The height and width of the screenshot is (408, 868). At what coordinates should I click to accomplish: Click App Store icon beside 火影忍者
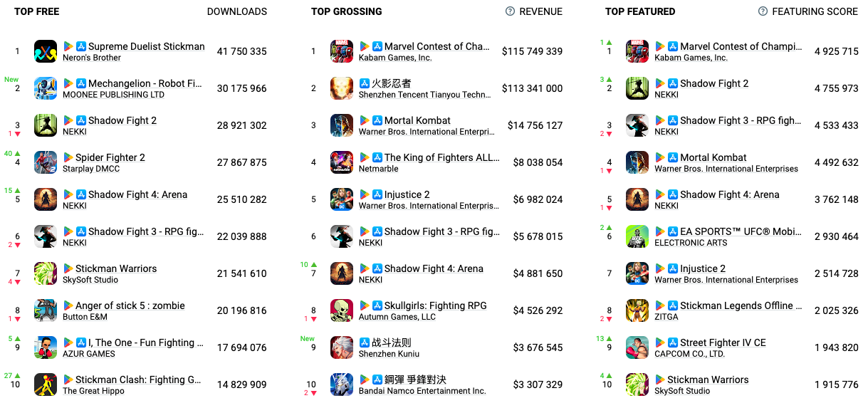(x=365, y=83)
